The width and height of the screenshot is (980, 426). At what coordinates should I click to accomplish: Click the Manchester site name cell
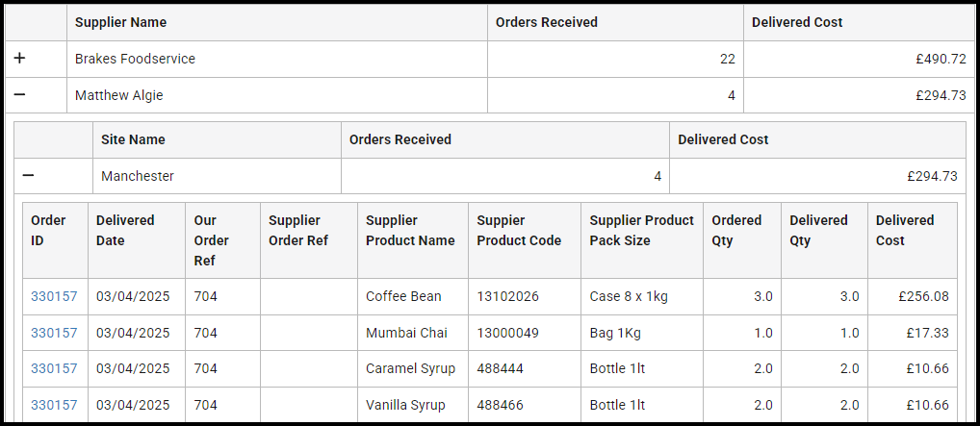[138, 176]
